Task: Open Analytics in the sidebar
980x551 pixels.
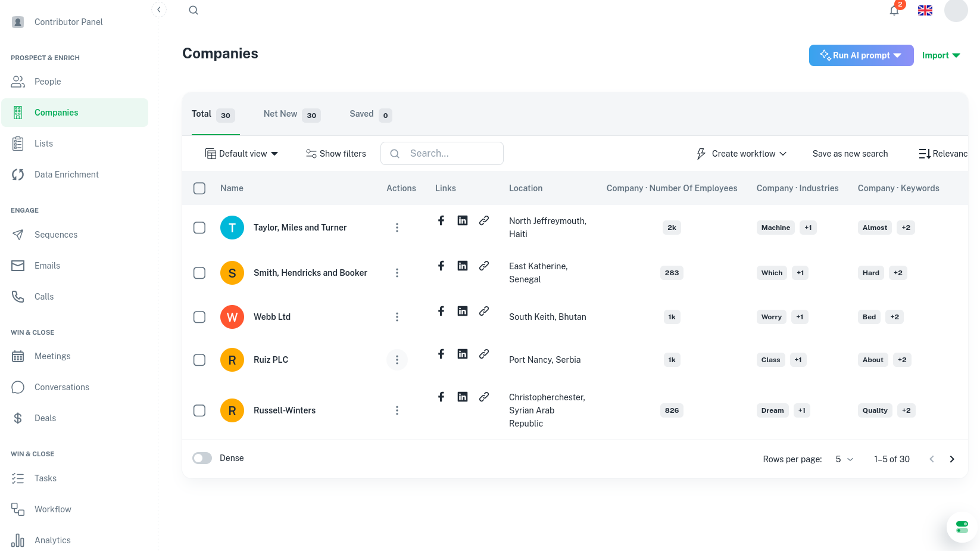Action: tap(75, 540)
